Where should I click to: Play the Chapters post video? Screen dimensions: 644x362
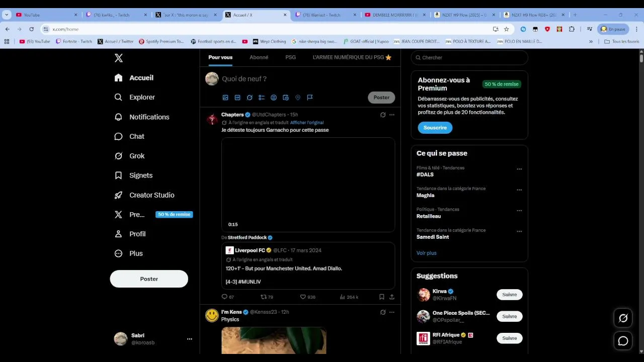[x=308, y=185]
